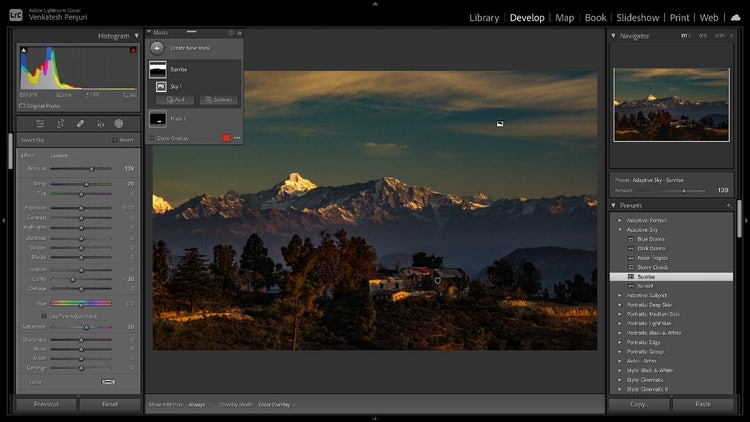This screenshot has height=422, width=750.
Task: Click the Color swatch box
Action: (108, 382)
